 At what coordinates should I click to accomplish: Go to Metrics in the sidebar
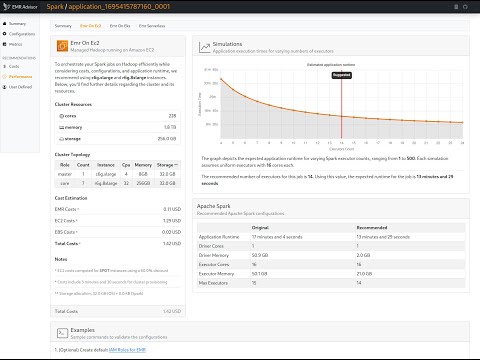pos(15,44)
